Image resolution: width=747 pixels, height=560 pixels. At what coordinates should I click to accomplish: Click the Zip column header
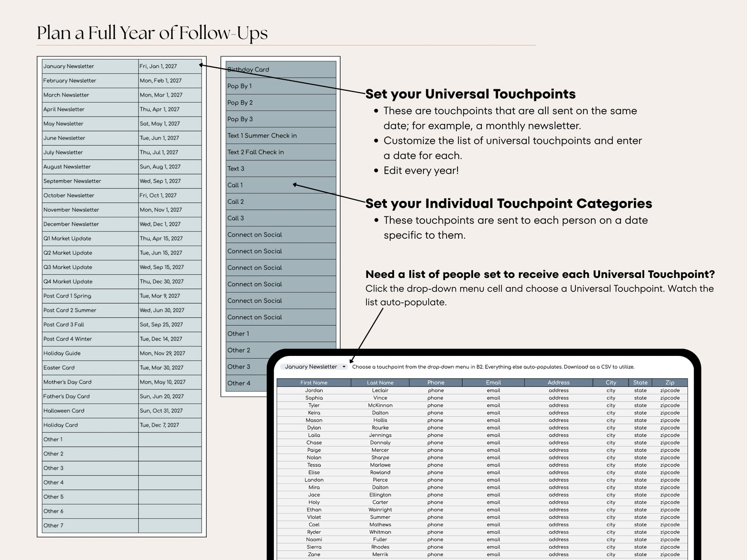point(670,383)
